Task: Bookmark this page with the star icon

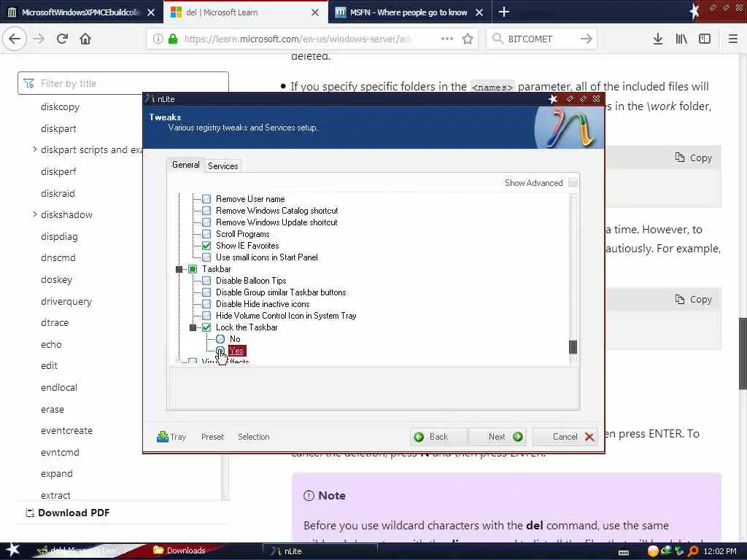Action: [468, 39]
